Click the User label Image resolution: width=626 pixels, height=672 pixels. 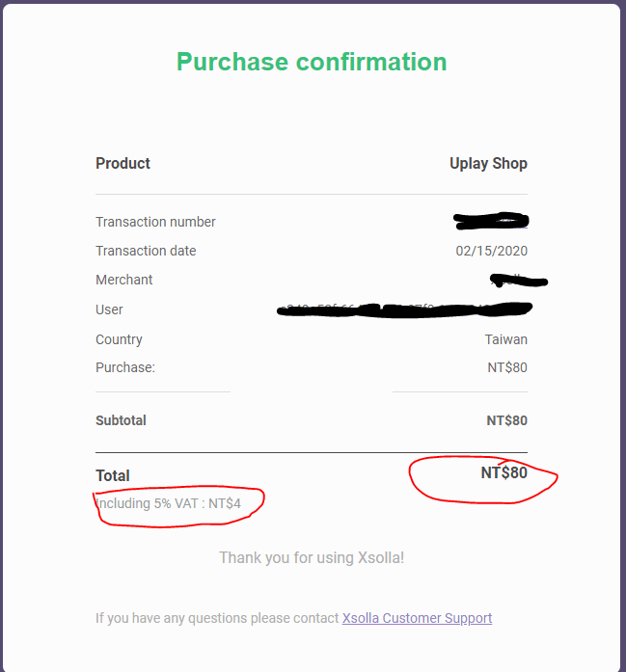click(109, 309)
